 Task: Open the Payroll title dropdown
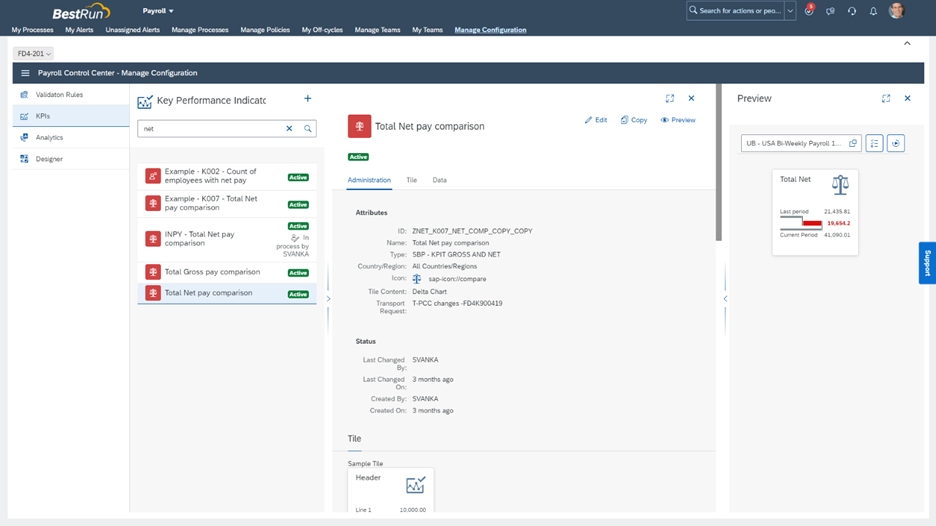[x=158, y=11]
